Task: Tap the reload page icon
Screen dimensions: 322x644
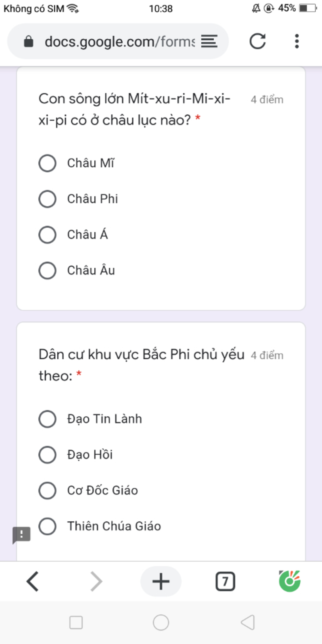Action: [x=258, y=41]
